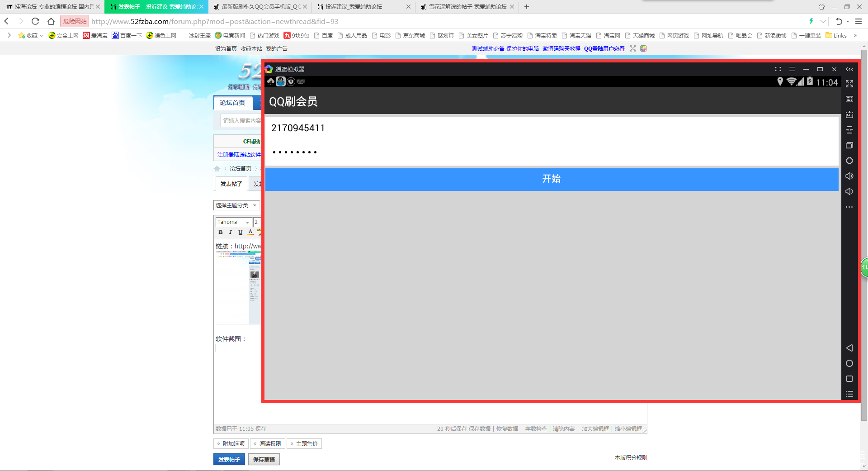Toggle the 附加选项 section

point(231,444)
